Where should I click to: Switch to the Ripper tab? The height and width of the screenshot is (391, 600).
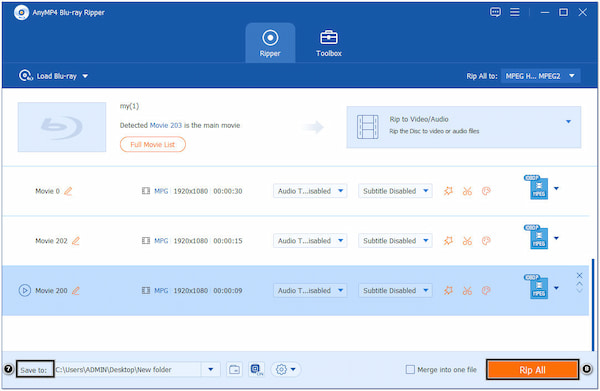(270, 43)
